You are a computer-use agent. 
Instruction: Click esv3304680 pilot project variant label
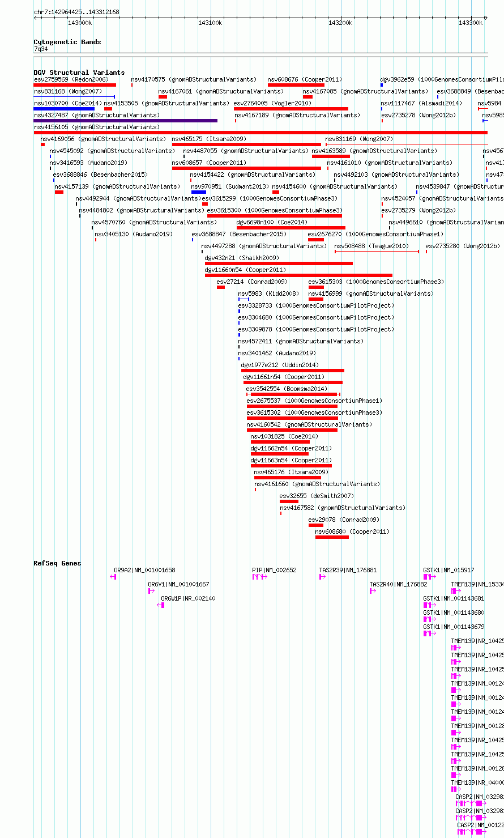(316, 318)
